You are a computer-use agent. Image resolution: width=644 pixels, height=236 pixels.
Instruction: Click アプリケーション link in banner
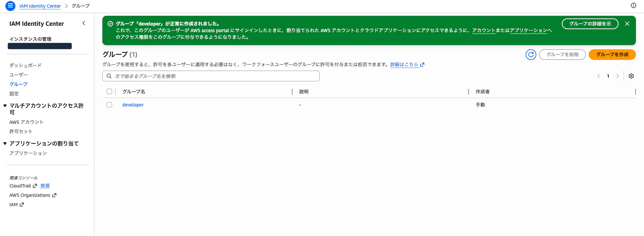(528, 30)
